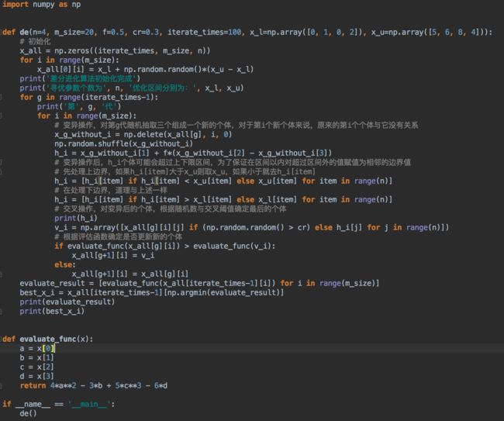This screenshot has height=421, width=504.
Task: Click the comment starting '# 变异操作，对第g代'
Action: (x=236, y=126)
